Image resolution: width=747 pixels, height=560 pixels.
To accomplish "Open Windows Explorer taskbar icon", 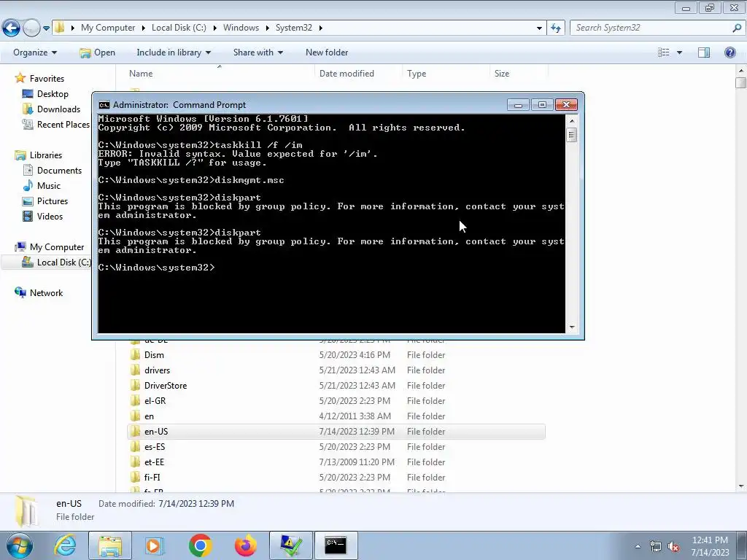I will [x=110, y=545].
